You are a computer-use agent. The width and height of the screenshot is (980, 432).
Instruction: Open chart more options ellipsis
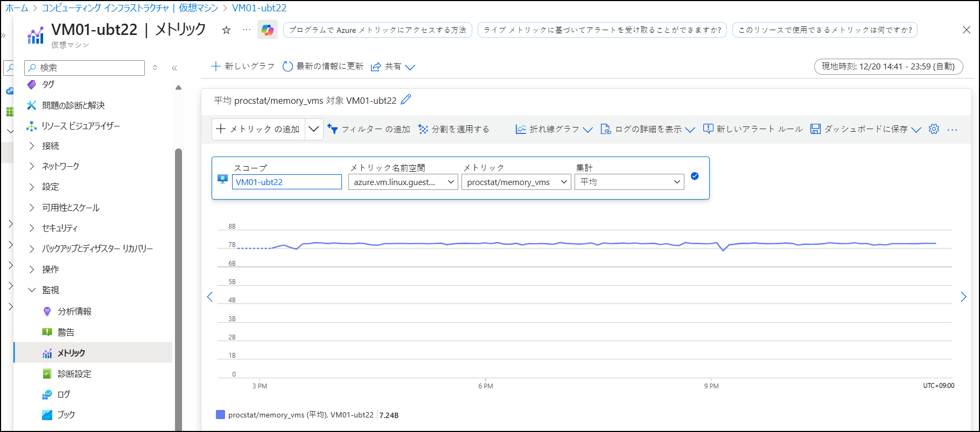[953, 130]
